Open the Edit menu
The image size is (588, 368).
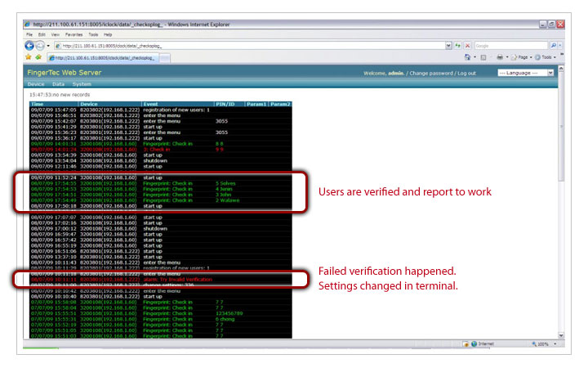coord(42,34)
